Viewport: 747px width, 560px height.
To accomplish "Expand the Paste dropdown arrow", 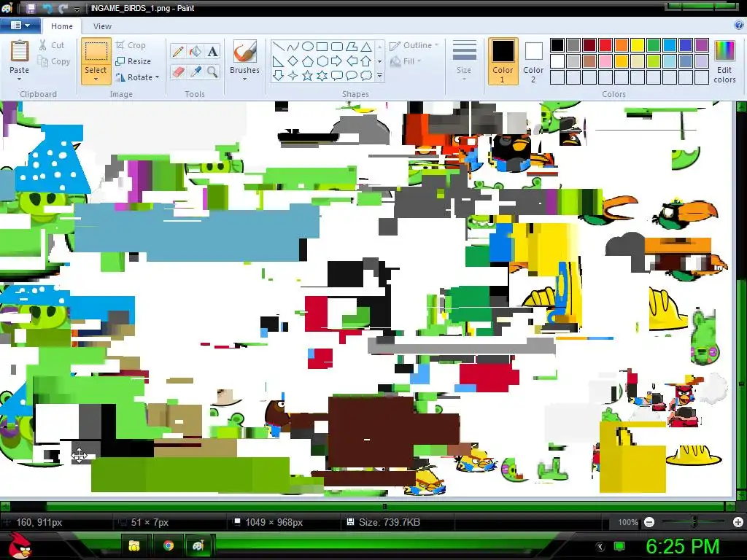I will 19,79.
